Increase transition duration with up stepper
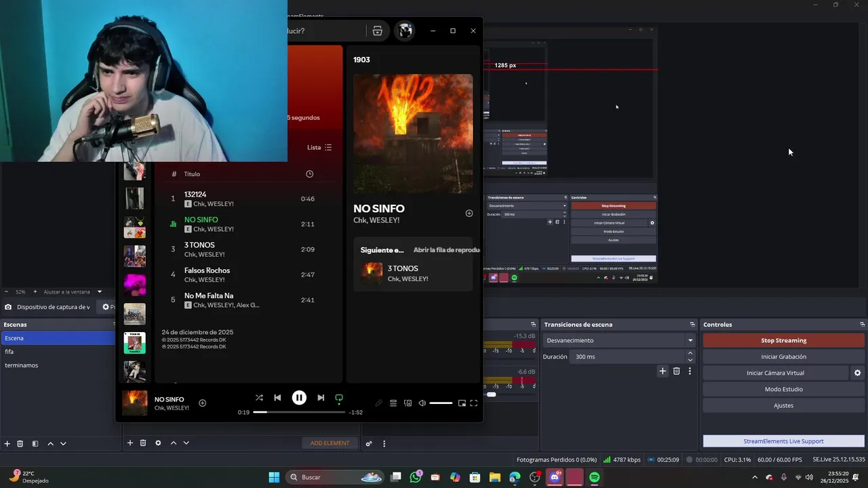 click(690, 353)
